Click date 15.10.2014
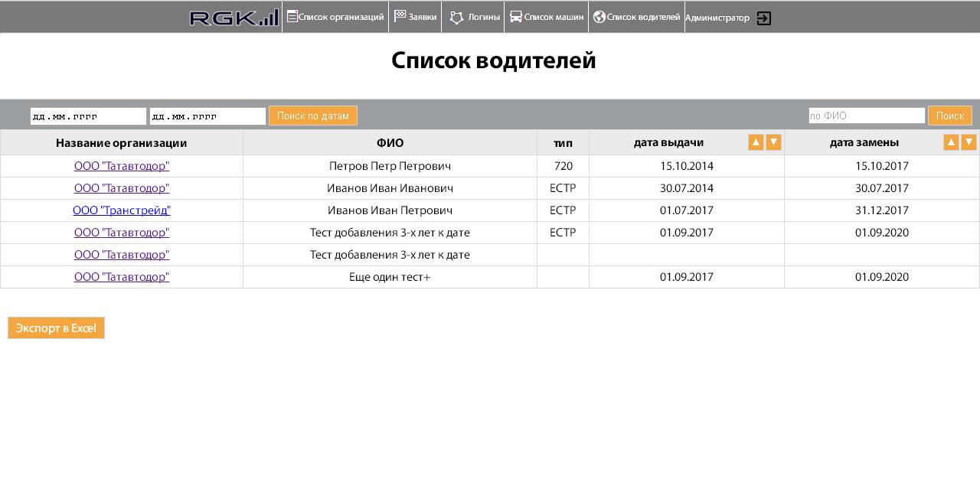The image size is (980, 495). pos(687,166)
